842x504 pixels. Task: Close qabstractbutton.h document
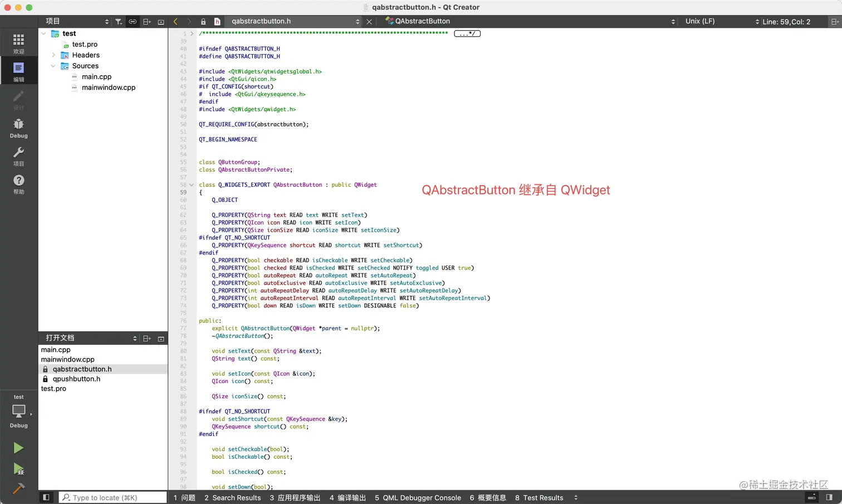[x=369, y=22]
